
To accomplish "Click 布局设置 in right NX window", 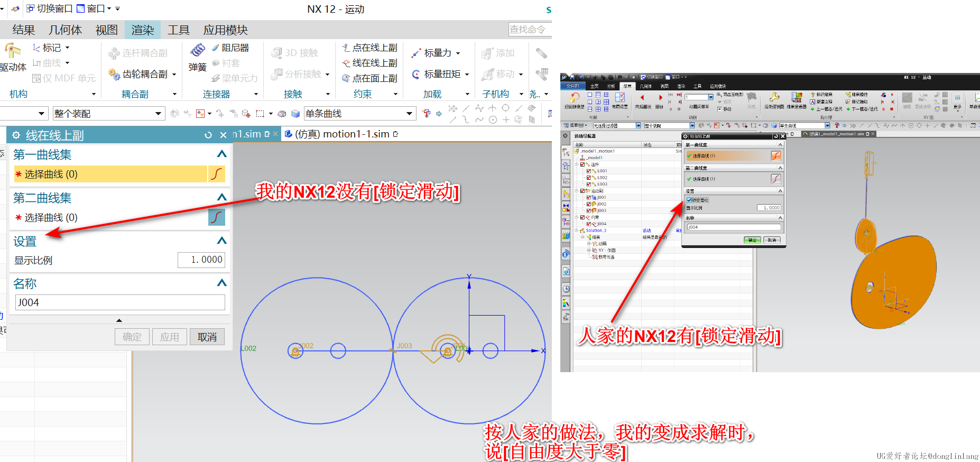I will tap(620, 100).
